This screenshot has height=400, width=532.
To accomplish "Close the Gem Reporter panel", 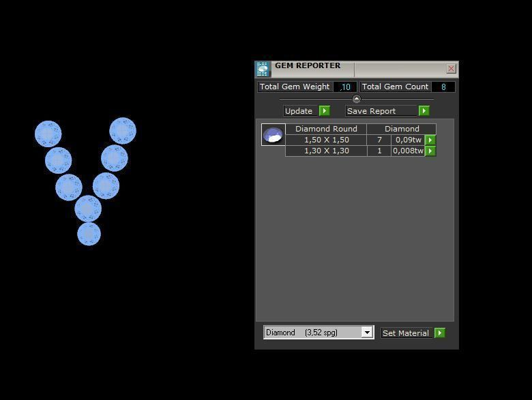I will tap(451, 68).
